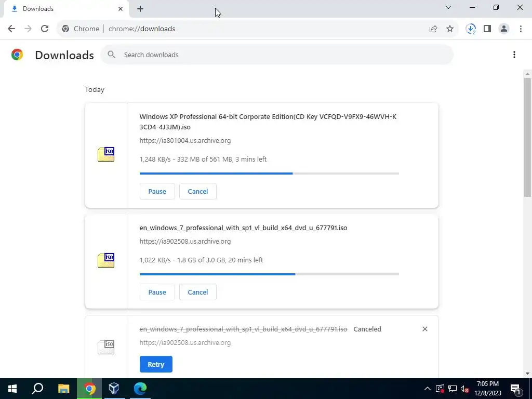Screen dimensions: 532x399
Task: Open the network tray icon
Action: pos(453,389)
